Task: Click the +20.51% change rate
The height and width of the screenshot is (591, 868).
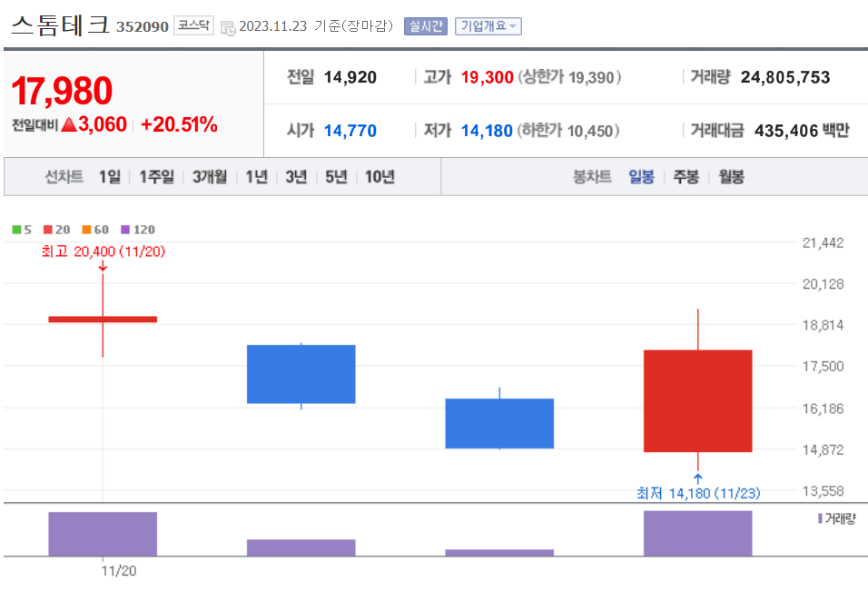Action: pyautogui.click(x=180, y=125)
